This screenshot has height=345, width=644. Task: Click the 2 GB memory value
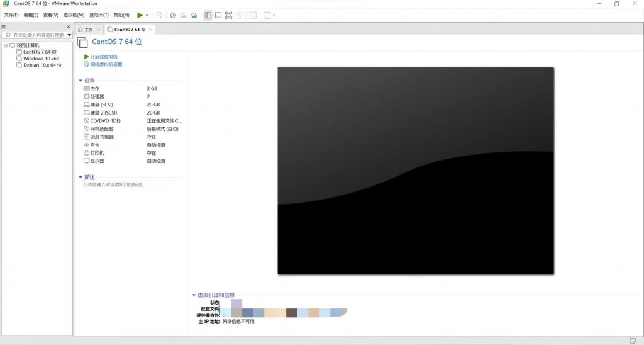pos(152,88)
